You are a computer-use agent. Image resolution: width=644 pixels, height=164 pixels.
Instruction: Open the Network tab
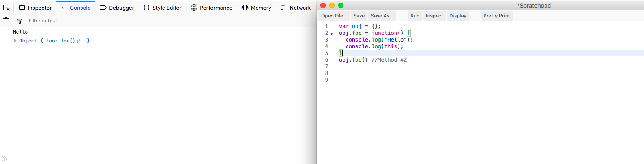[x=296, y=8]
